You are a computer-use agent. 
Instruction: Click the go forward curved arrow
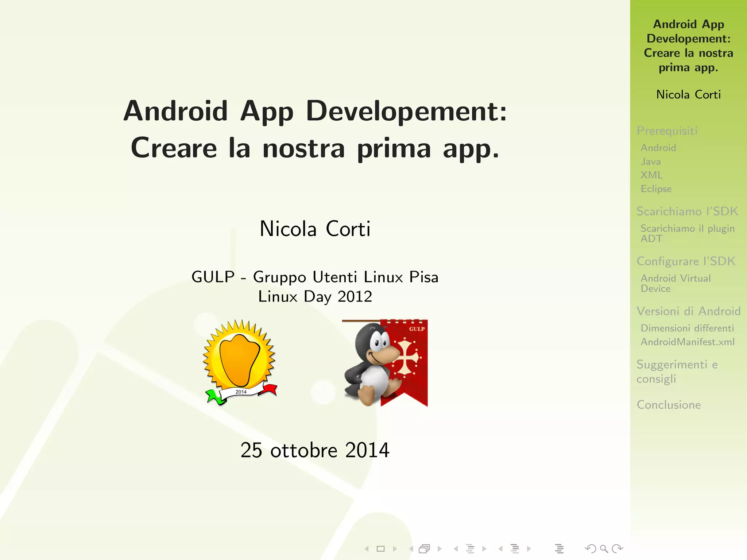click(x=618, y=549)
